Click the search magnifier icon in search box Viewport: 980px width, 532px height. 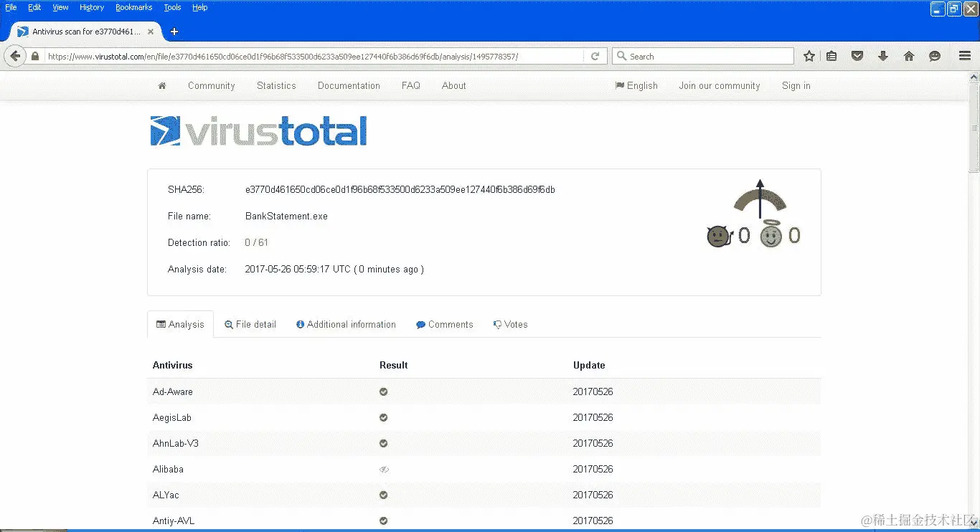pyautogui.click(x=621, y=57)
